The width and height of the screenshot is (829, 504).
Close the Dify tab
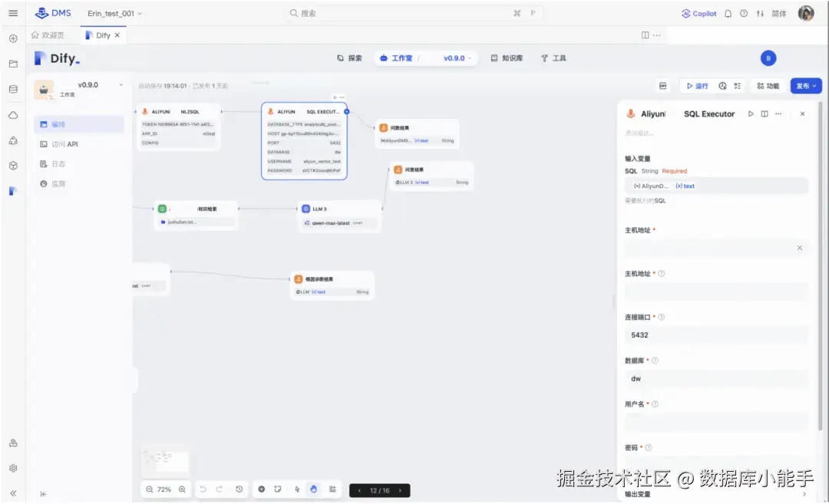click(117, 35)
